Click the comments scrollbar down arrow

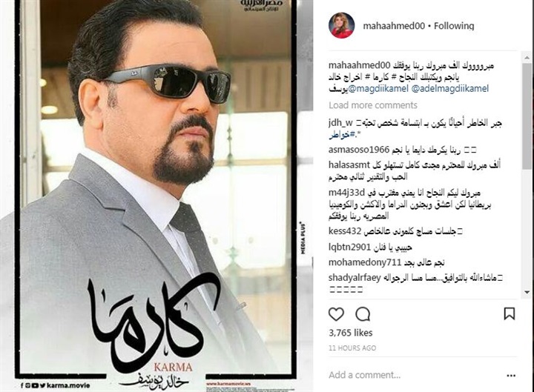[x=527, y=292]
